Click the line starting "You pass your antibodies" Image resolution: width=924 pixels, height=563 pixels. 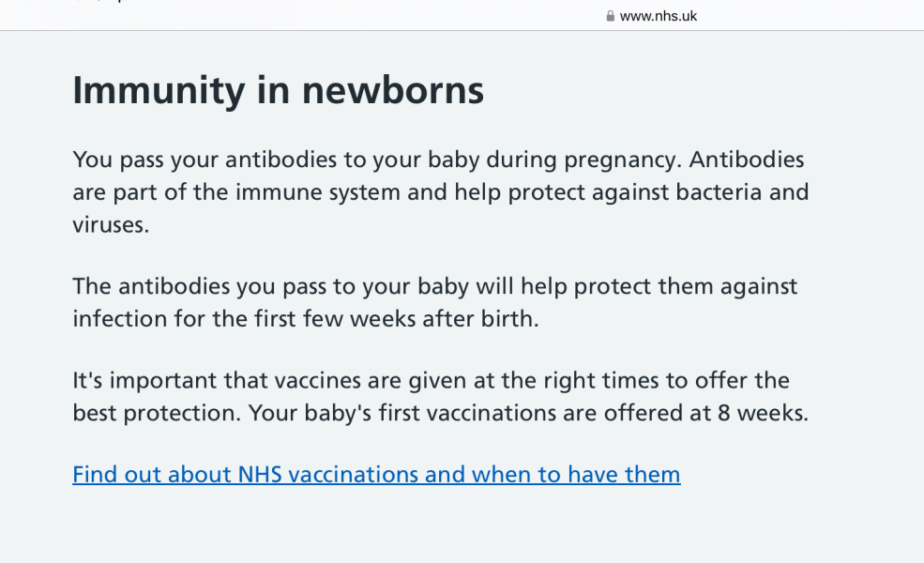438,160
